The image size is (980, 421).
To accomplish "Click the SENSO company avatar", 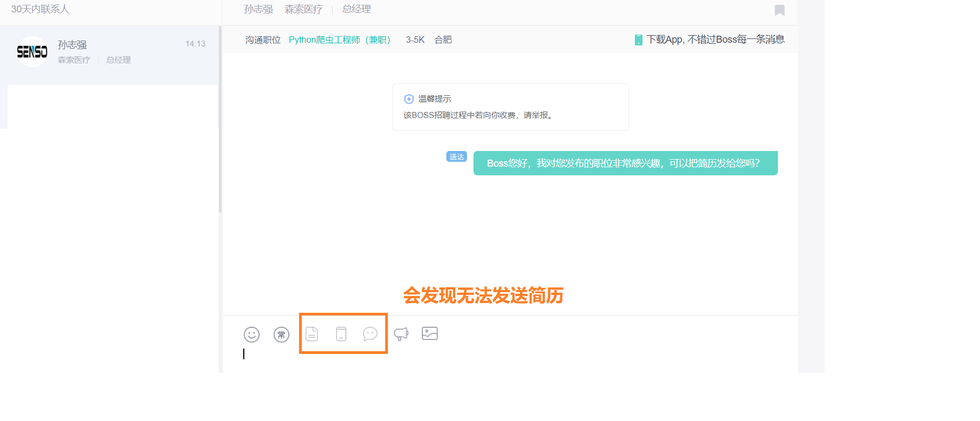I will click(x=32, y=51).
